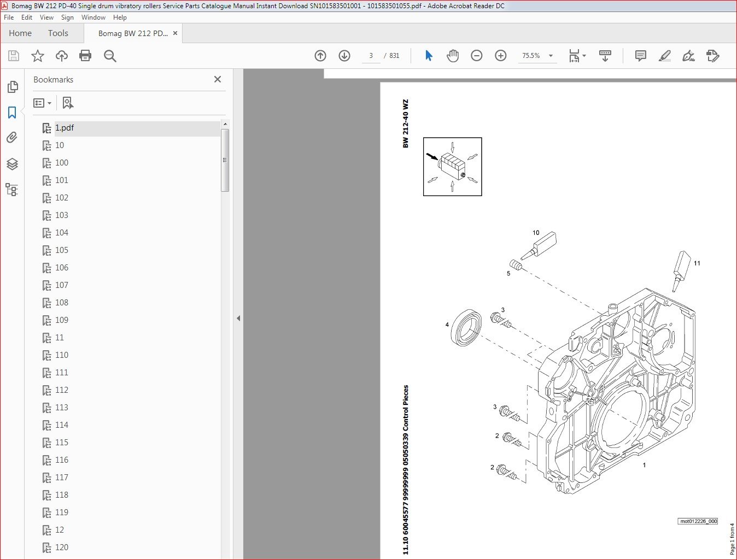Collapse the navigation pane arrow

(238, 318)
